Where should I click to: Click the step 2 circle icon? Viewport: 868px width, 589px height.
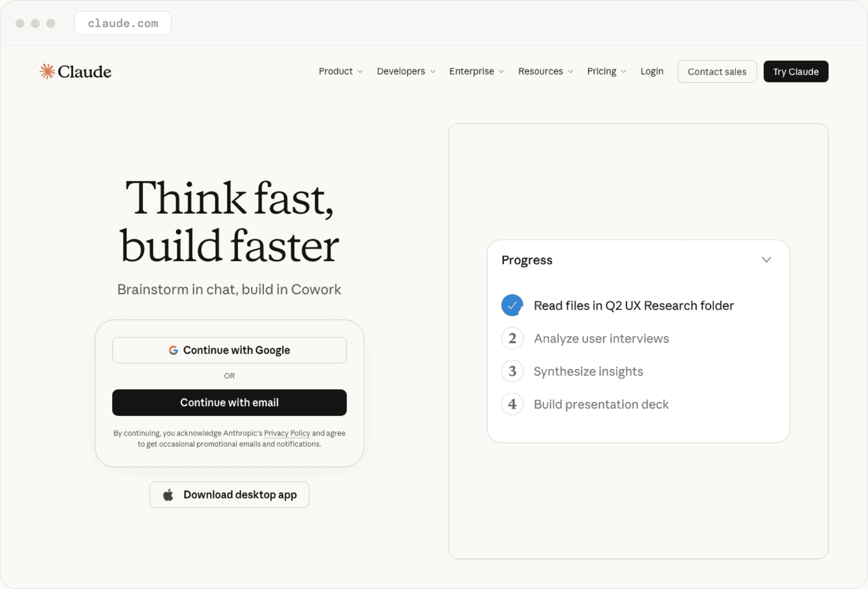point(512,338)
